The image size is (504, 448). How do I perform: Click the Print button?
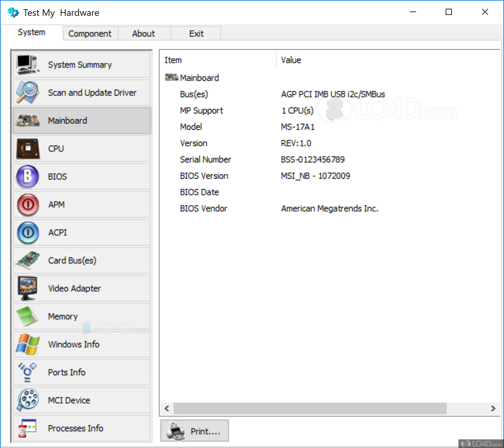[x=194, y=431]
